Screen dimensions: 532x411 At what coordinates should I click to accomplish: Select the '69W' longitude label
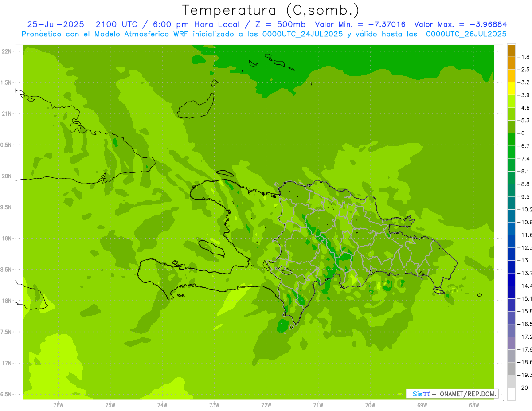[x=422, y=405]
